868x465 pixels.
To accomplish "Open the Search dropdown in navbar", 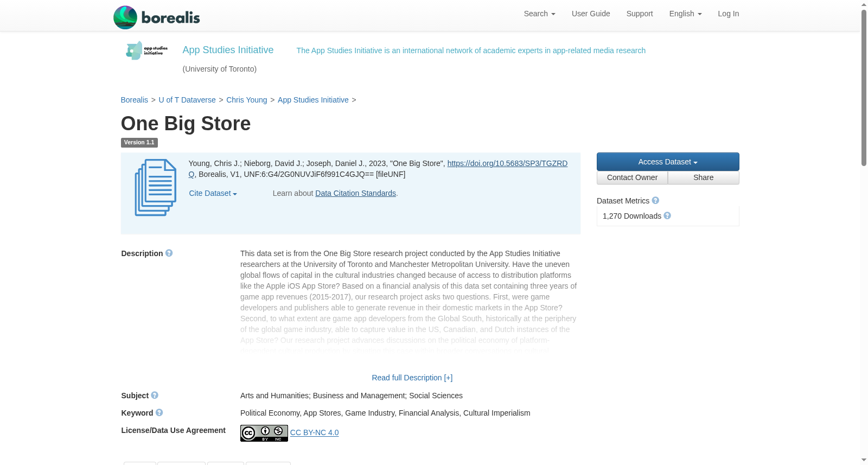I will tap(539, 14).
